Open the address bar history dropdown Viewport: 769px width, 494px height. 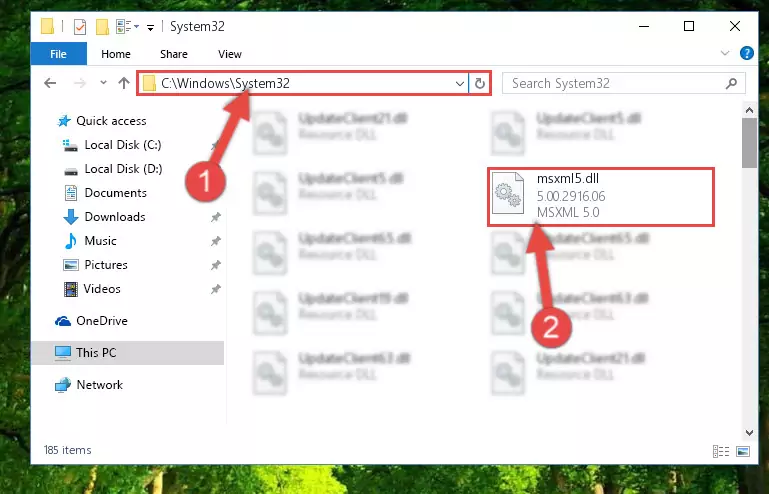pos(460,83)
